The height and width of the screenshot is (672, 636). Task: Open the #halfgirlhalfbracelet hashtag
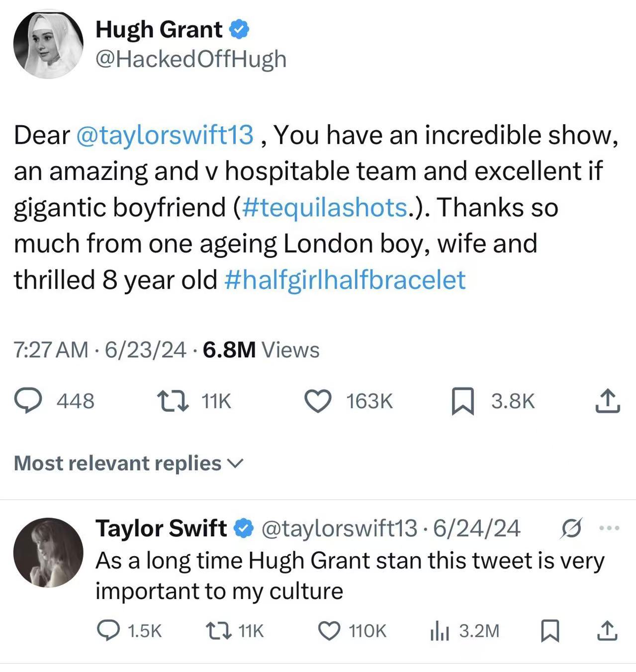[345, 280]
